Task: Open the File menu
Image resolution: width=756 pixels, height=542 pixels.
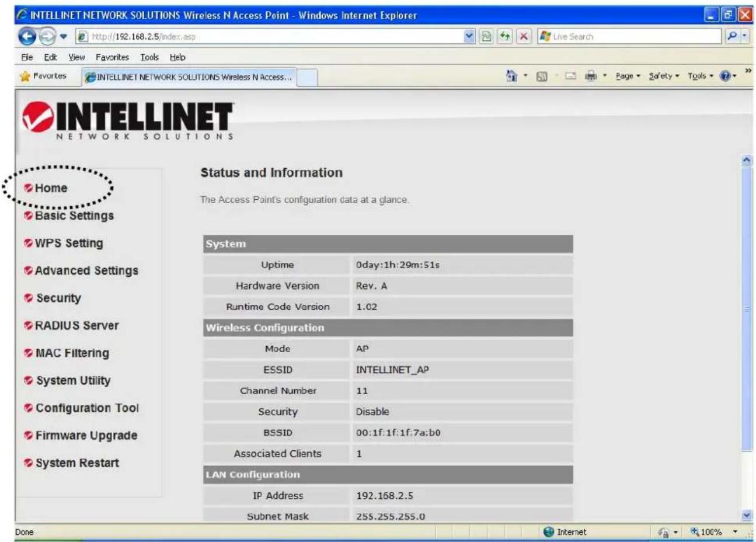Action: pyautogui.click(x=27, y=57)
